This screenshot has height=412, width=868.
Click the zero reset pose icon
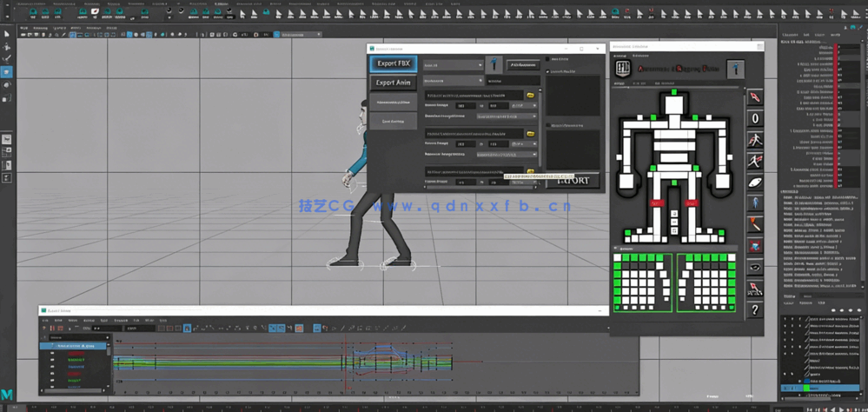coord(756,117)
